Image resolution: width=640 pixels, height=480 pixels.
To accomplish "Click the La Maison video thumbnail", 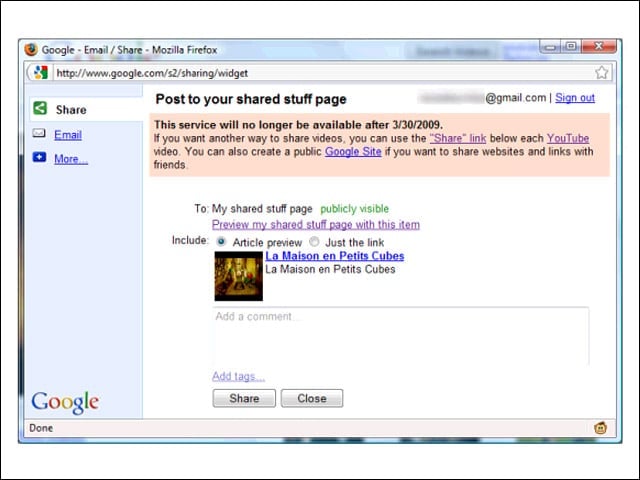I will coord(239,276).
